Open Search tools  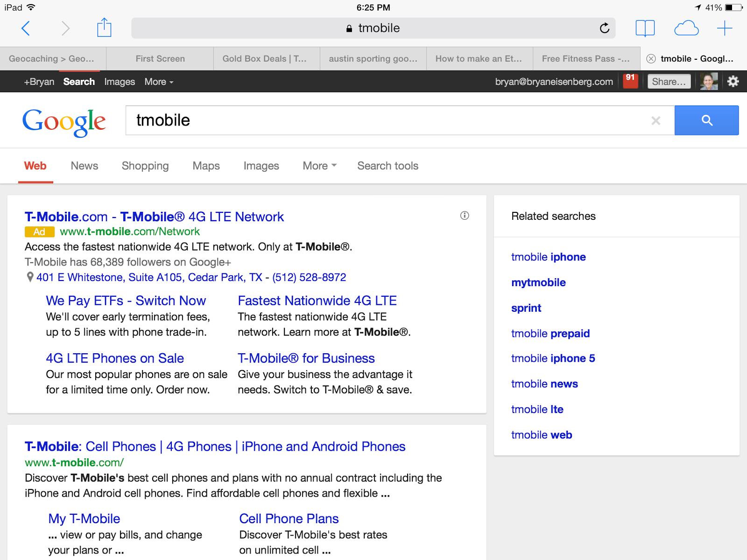[x=388, y=166]
